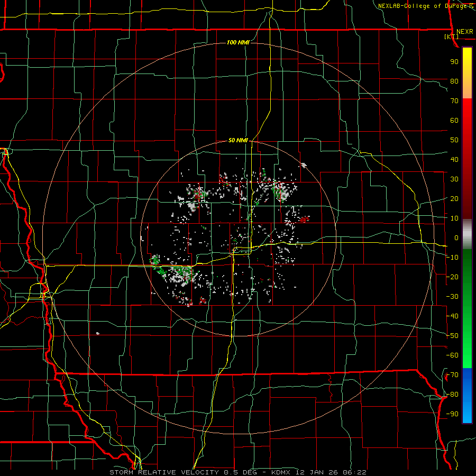The width and height of the screenshot is (476, 476).
Task: Click the -50 scale value
Action: [452, 336]
